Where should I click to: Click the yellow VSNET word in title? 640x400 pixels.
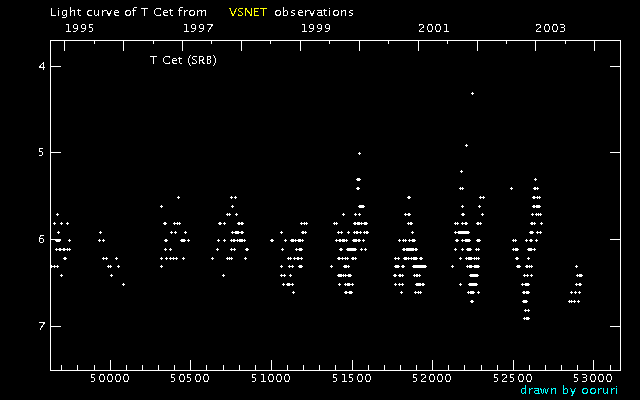pyautogui.click(x=248, y=12)
